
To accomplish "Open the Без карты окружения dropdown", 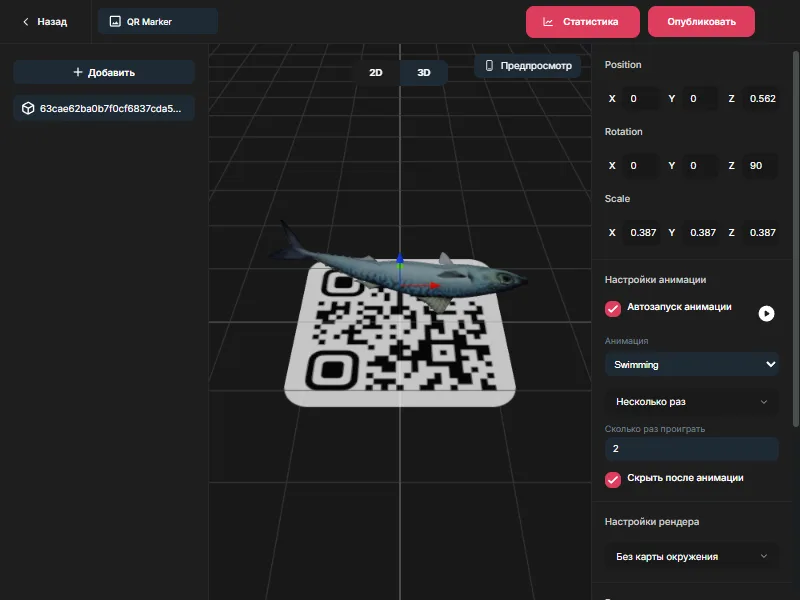I will (x=691, y=556).
